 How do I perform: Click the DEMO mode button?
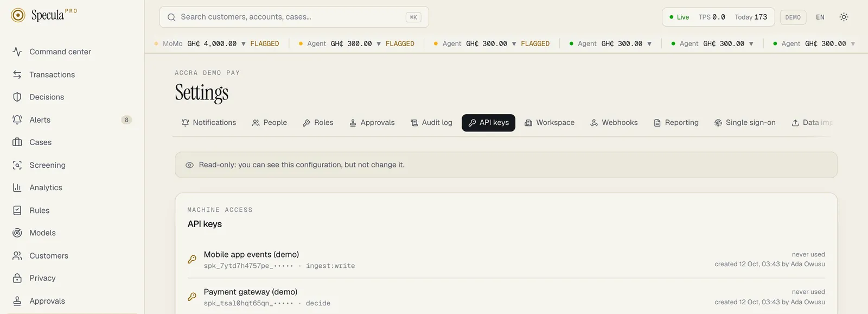[793, 17]
